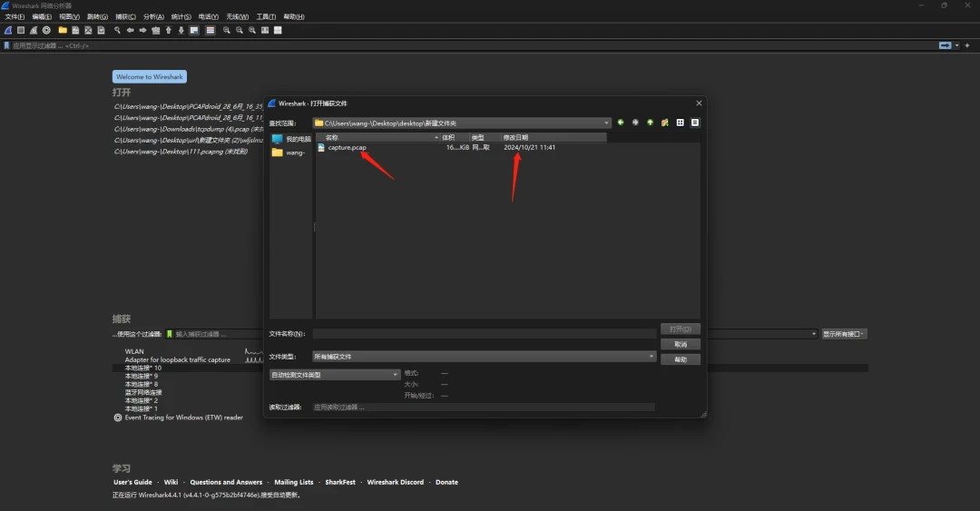The height and width of the screenshot is (511, 980).
Task: Select 我的电脑 in the dialog sidebar
Action: tap(292, 139)
